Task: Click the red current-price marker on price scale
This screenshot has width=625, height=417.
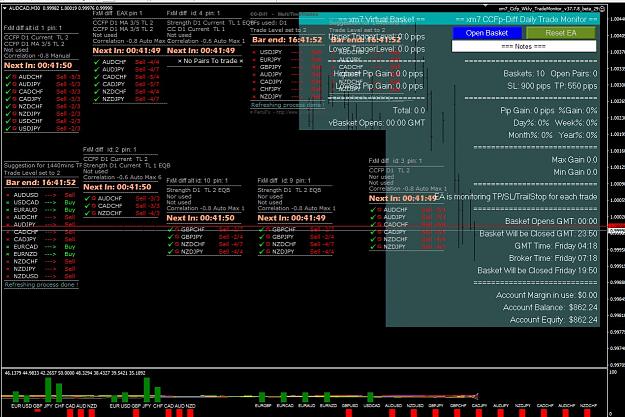Action: [617, 226]
